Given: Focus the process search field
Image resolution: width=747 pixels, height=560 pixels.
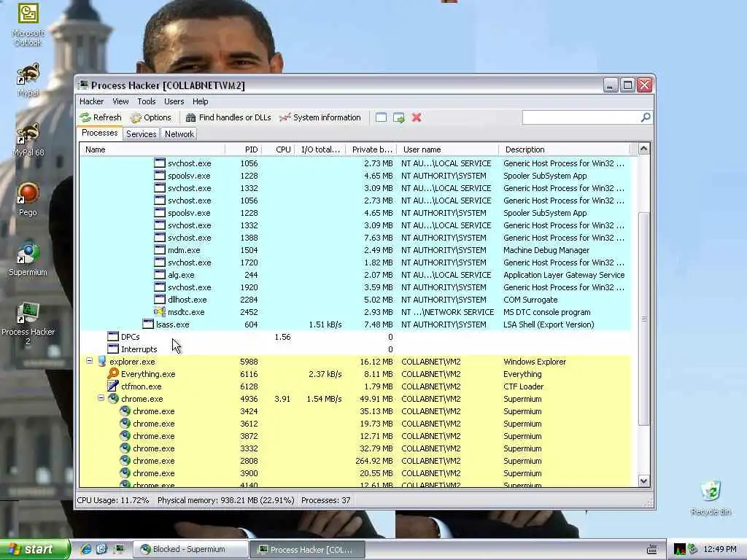Looking at the screenshot, I should click(x=581, y=117).
